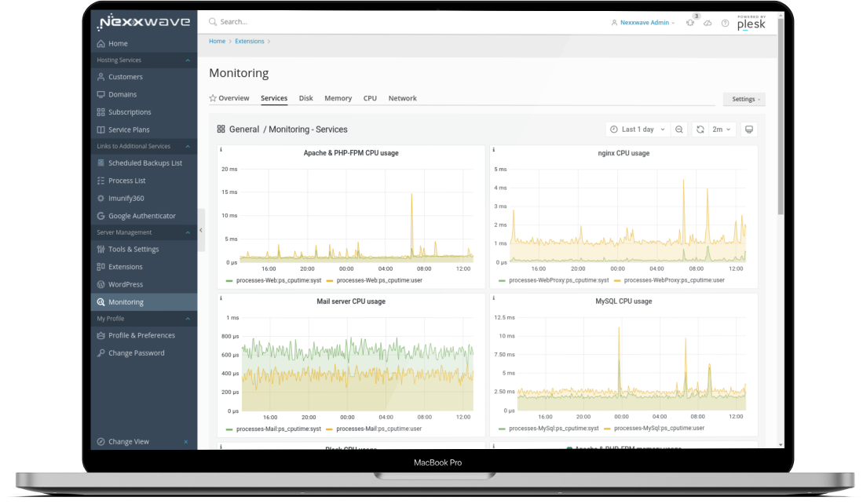
Task: Click the General dashboard folder link
Action: click(243, 130)
